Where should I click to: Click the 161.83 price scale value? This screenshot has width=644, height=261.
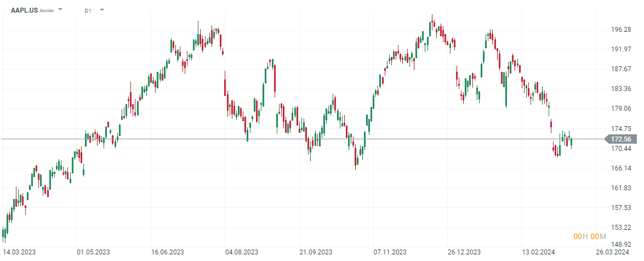coord(620,188)
